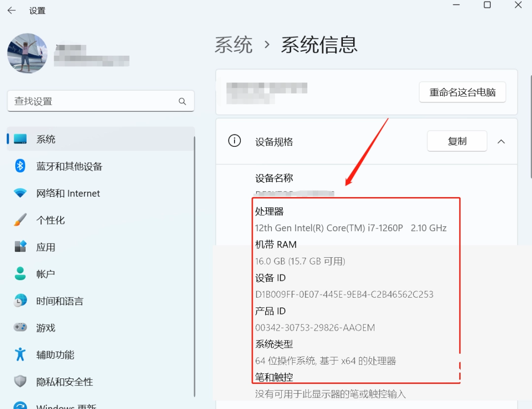Click the 系统信息 page title

click(x=319, y=45)
